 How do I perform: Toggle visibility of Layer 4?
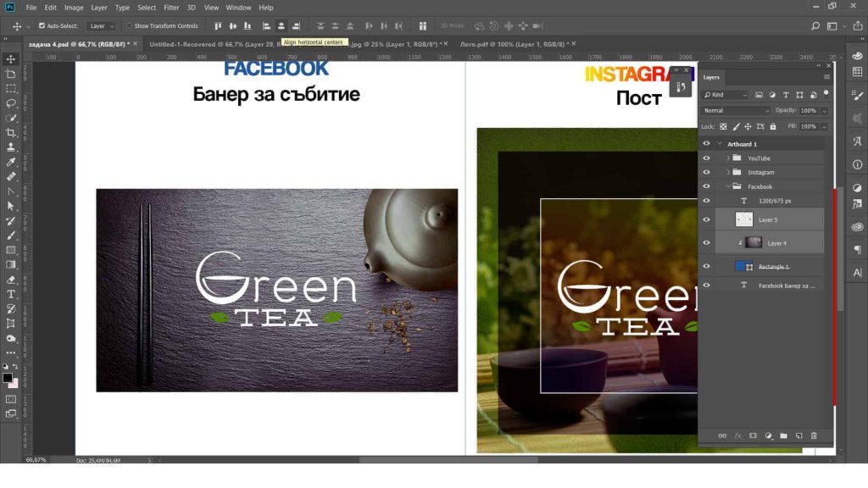pos(706,243)
